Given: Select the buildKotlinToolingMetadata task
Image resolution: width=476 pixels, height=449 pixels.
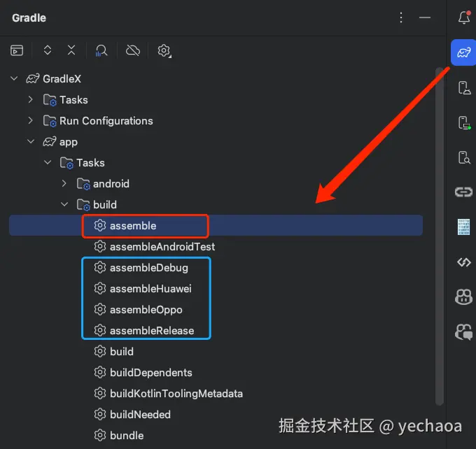Looking at the screenshot, I should coord(176,394).
